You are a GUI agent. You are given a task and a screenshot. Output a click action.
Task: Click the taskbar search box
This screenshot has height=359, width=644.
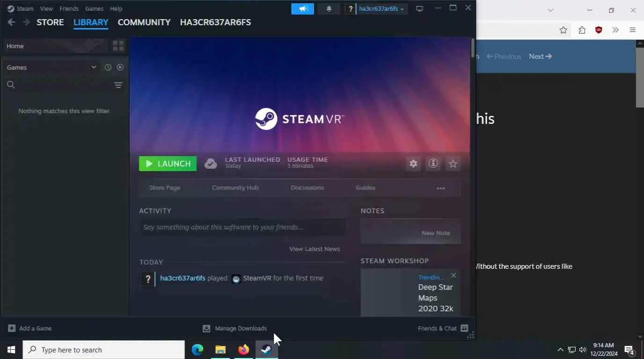click(104, 350)
